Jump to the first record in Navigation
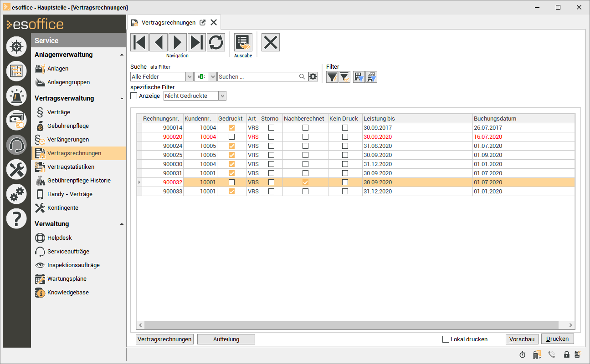Viewport: 590px width, 364px height. point(139,42)
